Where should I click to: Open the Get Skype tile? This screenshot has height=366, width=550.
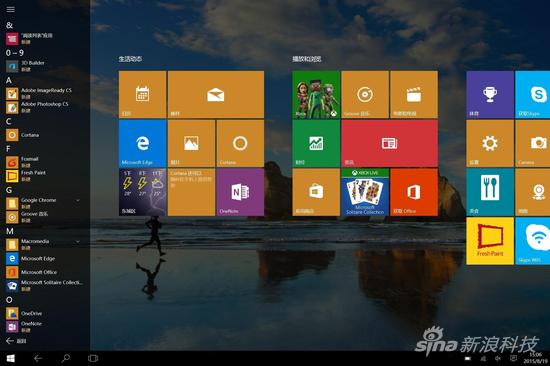coord(532,94)
